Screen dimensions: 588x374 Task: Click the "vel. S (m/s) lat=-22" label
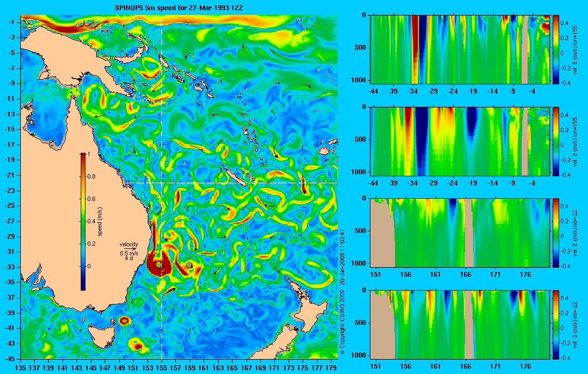click(575, 325)
